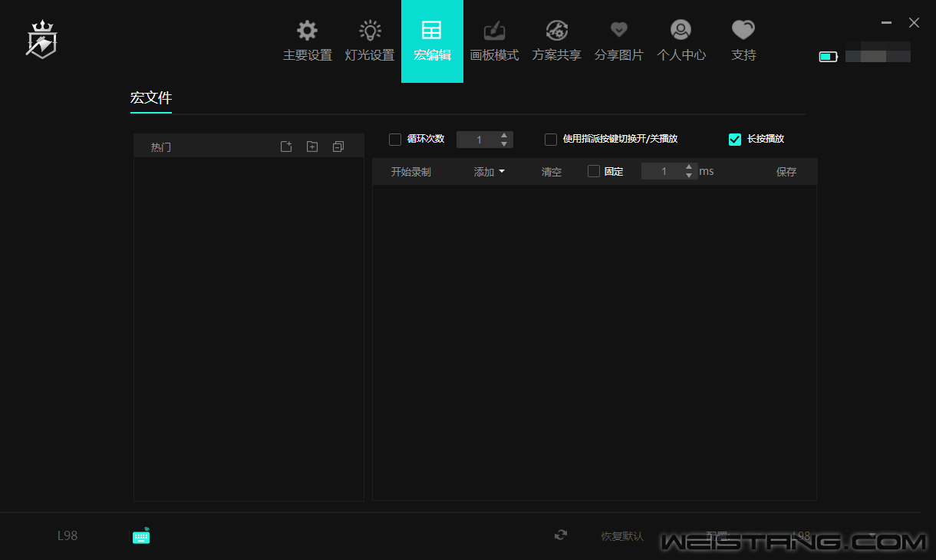Click the crown shield app logo
Image resolution: width=936 pixels, height=560 pixels.
click(x=41, y=40)
